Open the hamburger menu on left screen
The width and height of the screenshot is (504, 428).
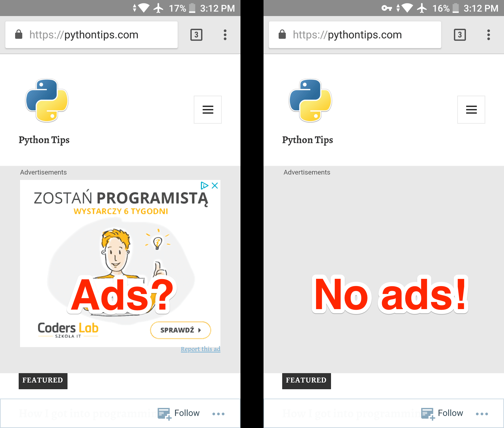coord(207,110)
